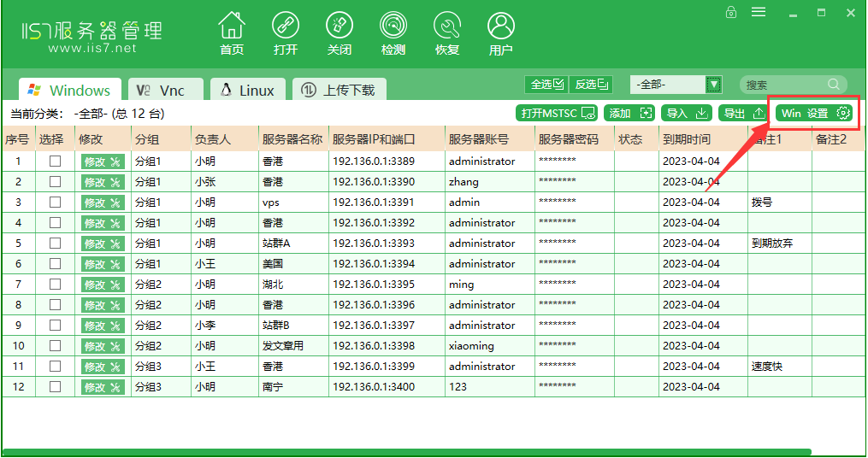
Task: Click the 添加 button
Action: 629,113
